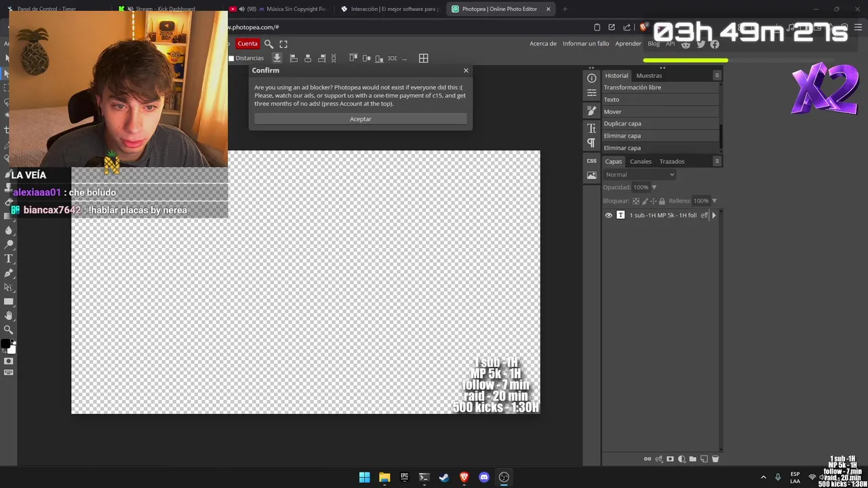Viewport: 868px width, 488px height.
Task: Select the Zoom magnifier tool in left toolbar
Action: tap(9, 330)
